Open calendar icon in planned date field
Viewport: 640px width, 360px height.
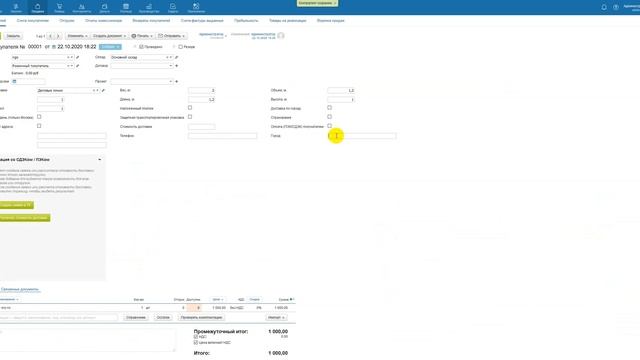[14, 82]
